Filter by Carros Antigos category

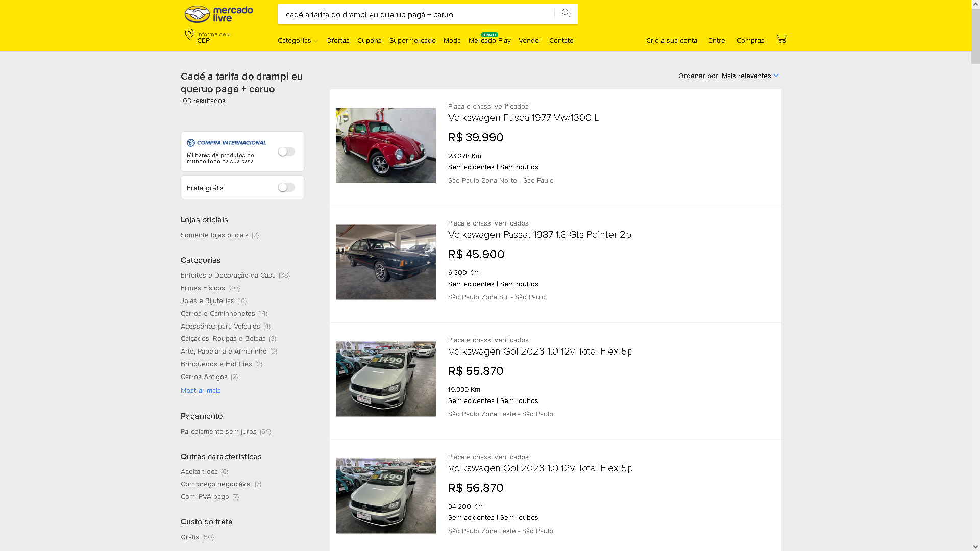pyautogui.click(x=209, y=377)
